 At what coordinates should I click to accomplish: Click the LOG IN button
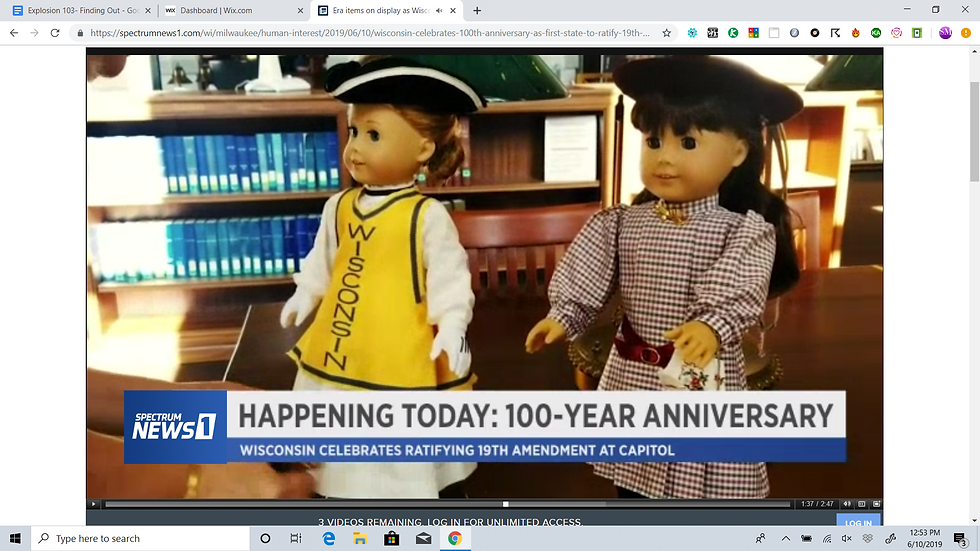point(858,522)
